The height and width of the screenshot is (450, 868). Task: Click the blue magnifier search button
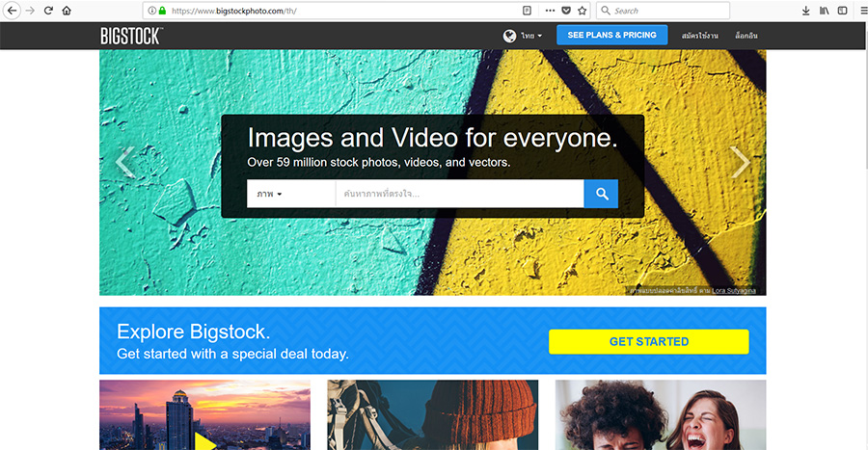[601, 194]
